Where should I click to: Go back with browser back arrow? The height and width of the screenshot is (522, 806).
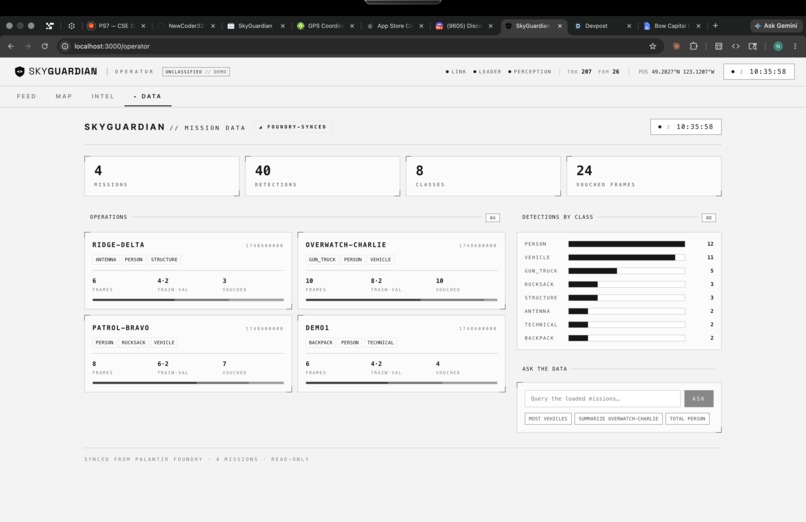point(11,46)
